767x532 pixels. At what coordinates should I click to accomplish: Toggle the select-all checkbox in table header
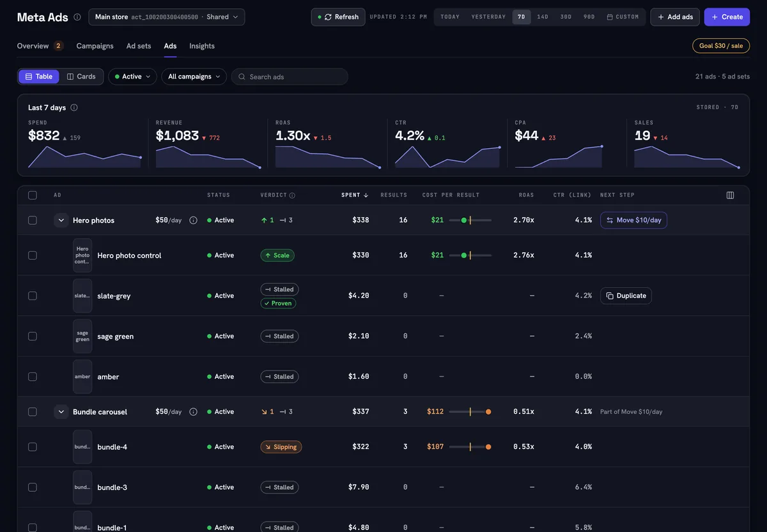33,195
